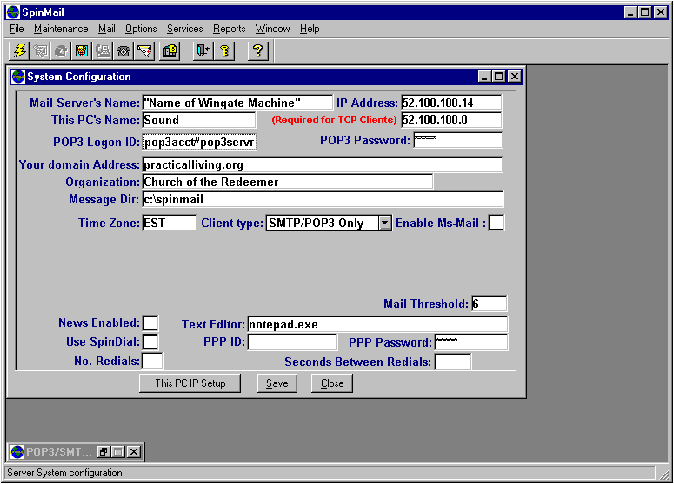Click the telephone toolbar icon

[x=122, y=51]
